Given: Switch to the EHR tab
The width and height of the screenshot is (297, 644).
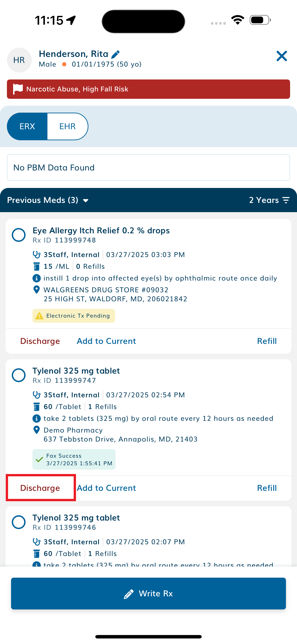Looking at the screenshot, I should click(67, 126).
